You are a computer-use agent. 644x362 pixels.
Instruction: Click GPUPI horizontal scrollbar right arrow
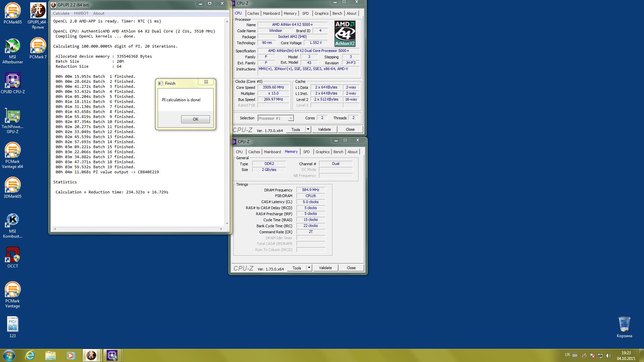click(221, 229)
